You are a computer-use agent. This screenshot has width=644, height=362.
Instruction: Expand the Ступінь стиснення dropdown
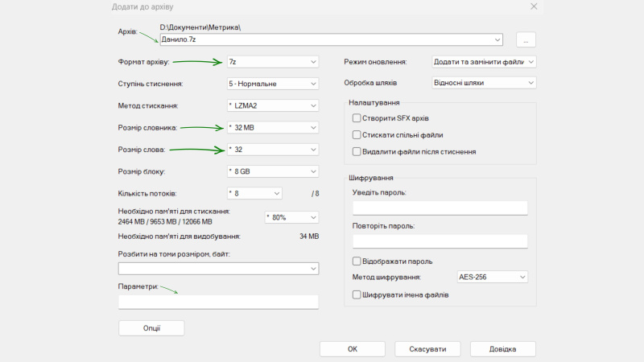[272, 84]
